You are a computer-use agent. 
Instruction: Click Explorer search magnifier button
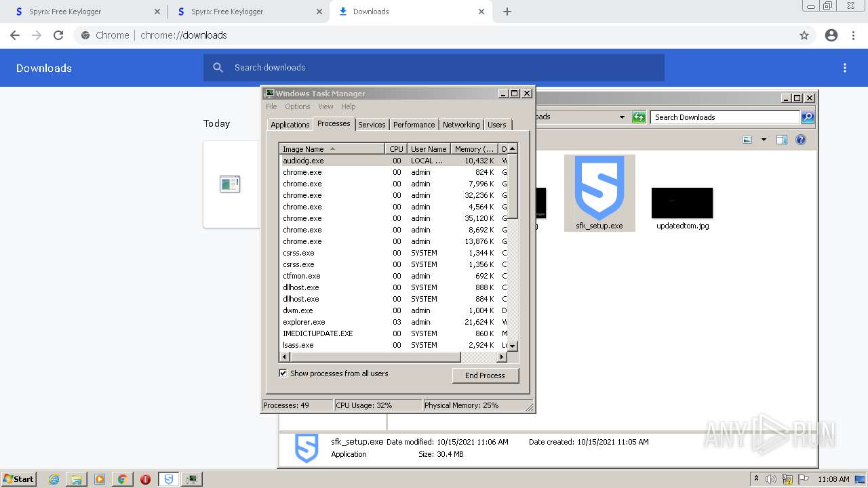[808, 117]
